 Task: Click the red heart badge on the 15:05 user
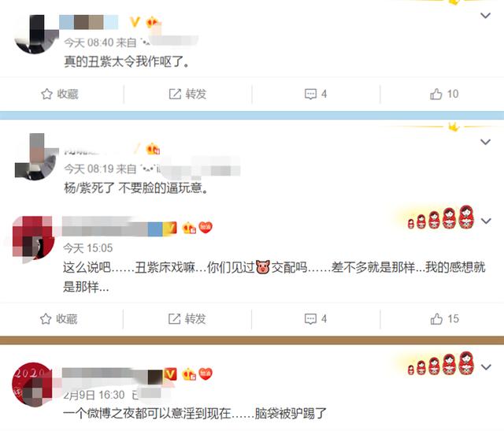click(x=206, y=228)
